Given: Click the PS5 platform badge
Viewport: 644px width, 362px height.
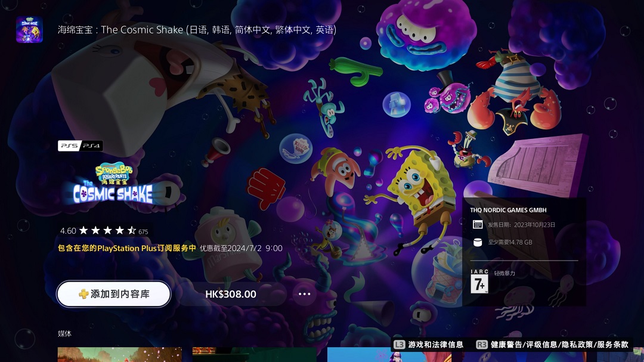Looking at the screenshot, I should (69, 146).
